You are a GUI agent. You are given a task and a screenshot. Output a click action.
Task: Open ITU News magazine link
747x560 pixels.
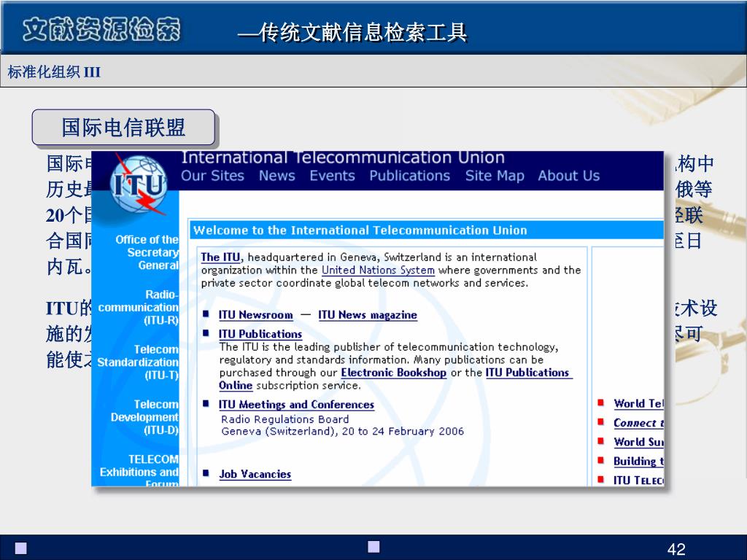[368, 315]
